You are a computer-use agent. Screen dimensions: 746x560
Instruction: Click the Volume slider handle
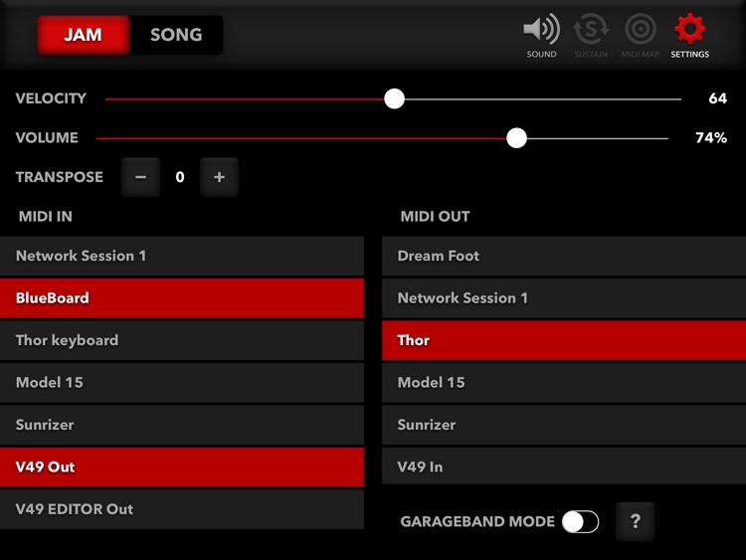[516, 138]
